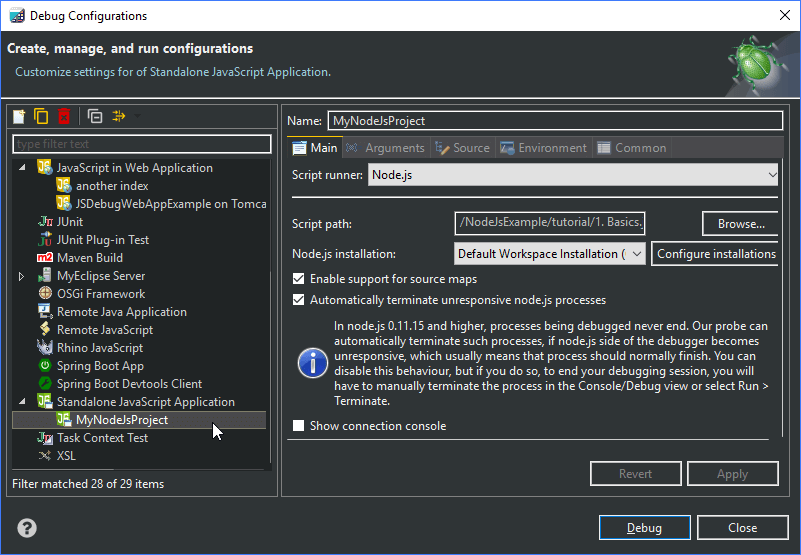This screenshot has width=801, height=555.
Task: Collapse the Standalone JavaScript Application node
Action: point(22,402)
